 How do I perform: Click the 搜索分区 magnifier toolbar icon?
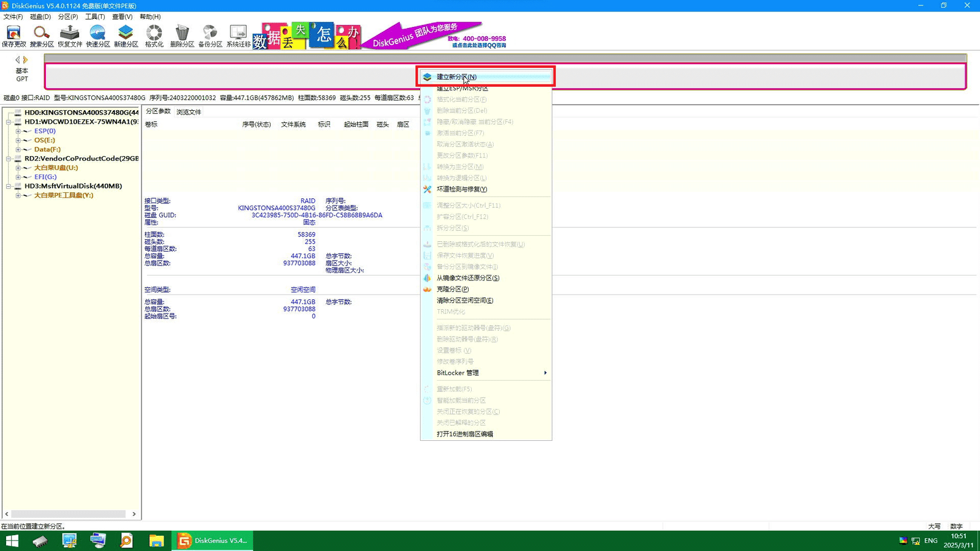coord(42,36)
